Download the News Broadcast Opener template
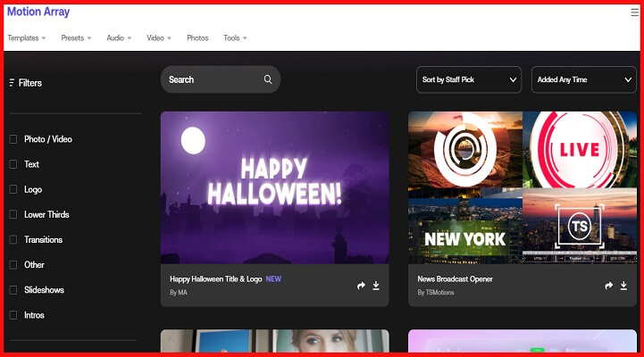 tap(623, 286)
